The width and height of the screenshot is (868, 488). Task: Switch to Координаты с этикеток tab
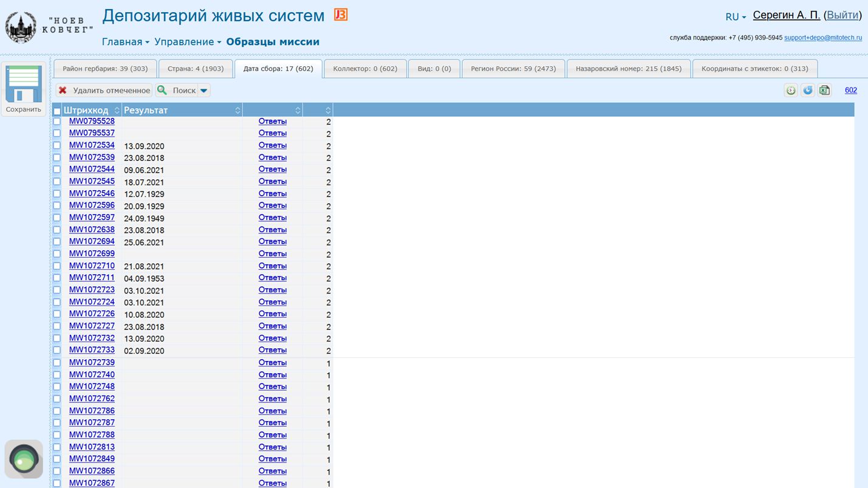(755, 69)
